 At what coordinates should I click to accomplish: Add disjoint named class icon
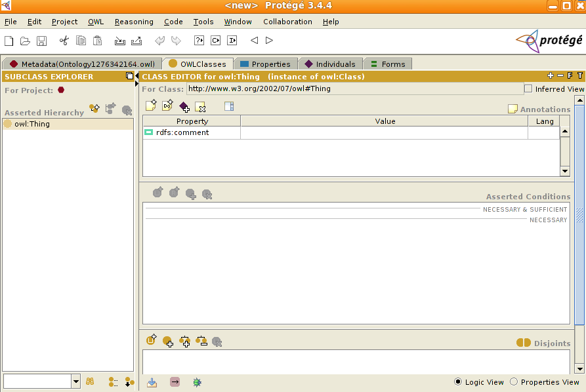tap(168, 342)
